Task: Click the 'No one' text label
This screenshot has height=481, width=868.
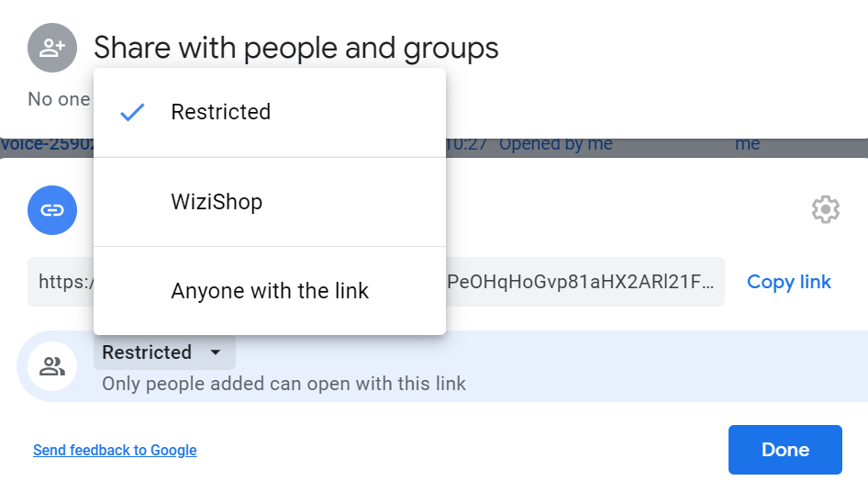Action: point(59,99)
